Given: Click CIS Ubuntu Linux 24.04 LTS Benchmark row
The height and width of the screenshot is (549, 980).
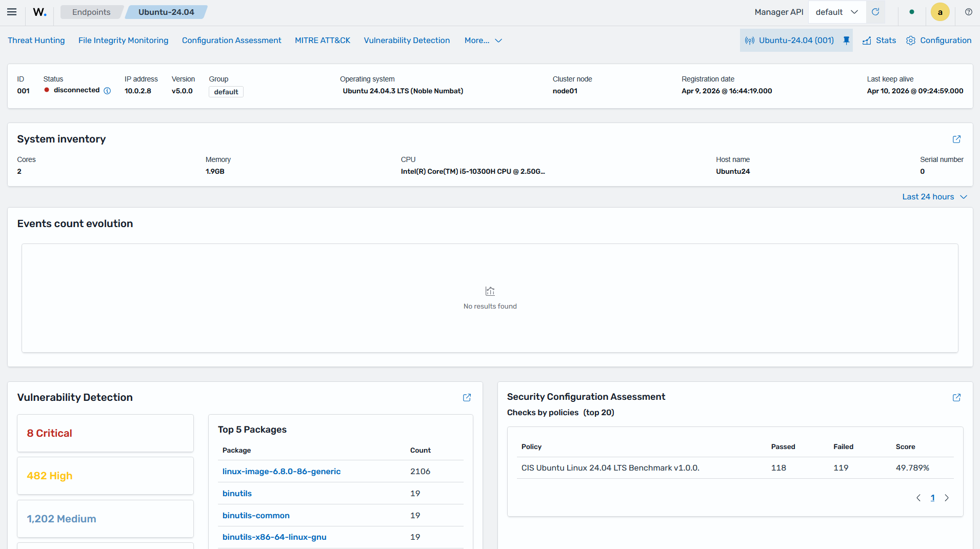Looking at the screenshot, I should coord(735,467).
